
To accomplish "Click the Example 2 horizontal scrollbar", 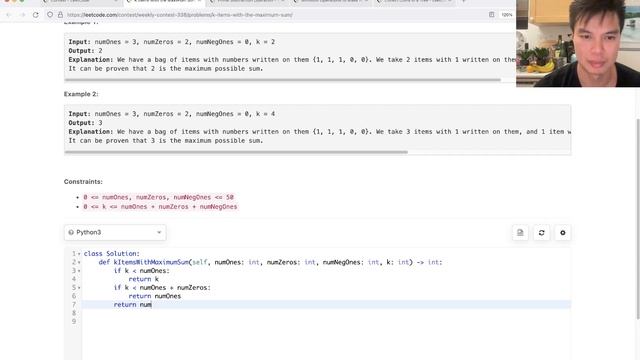I will [236, 152].
